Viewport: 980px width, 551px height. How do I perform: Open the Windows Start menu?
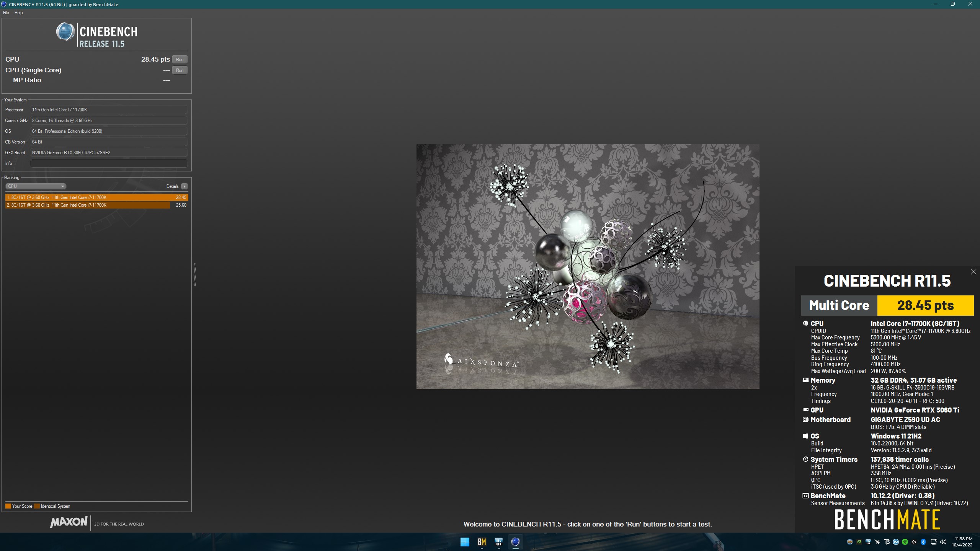pyautogui.click(x=465, y=542)
